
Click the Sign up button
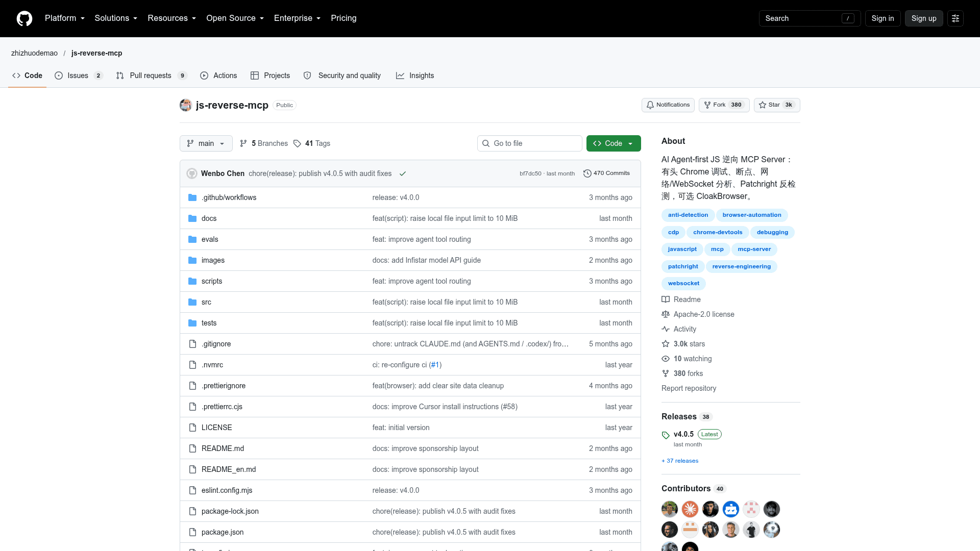point(924,18)
